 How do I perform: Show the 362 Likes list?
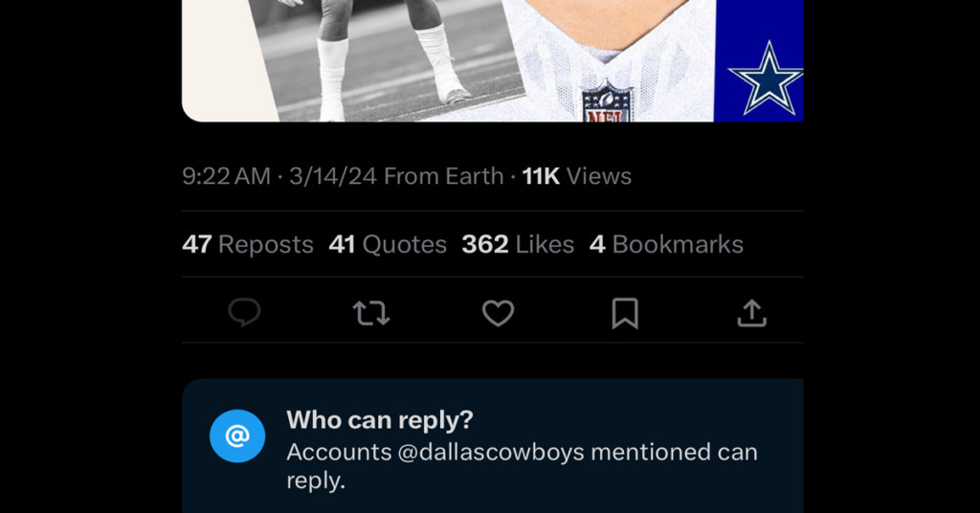[x=518, y=245]
